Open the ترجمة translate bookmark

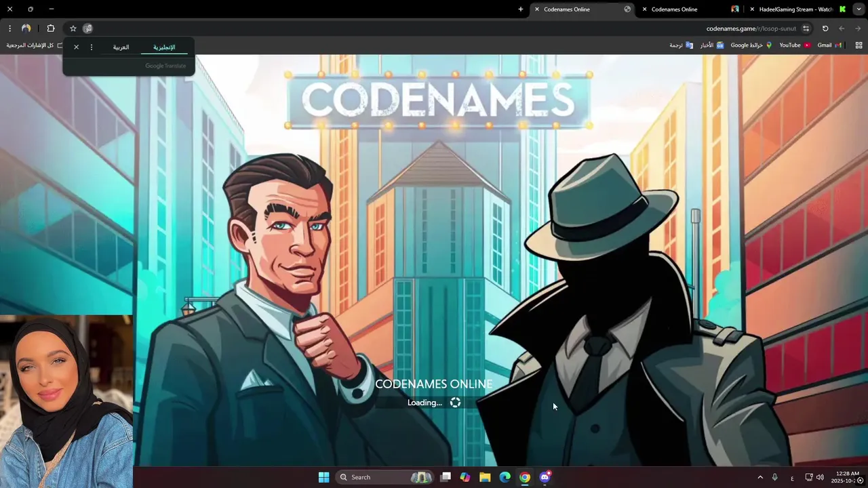tap(681, 45)
